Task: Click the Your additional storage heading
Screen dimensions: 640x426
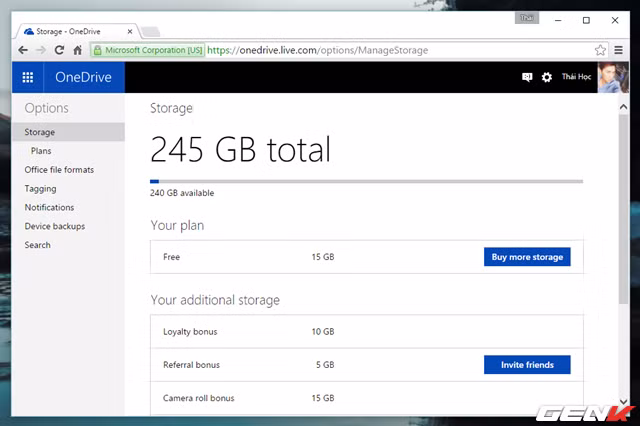Action: tap(215, 300)
